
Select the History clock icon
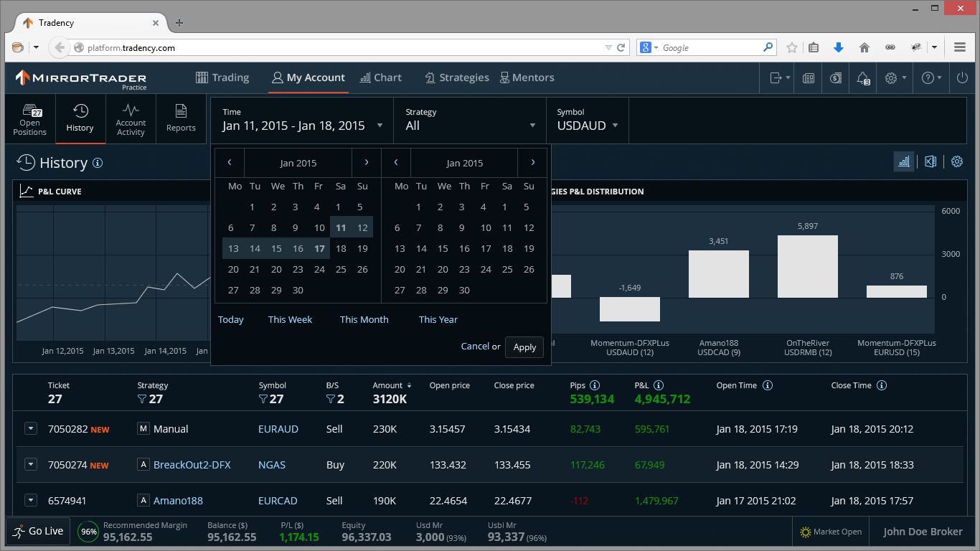(80, 110)
